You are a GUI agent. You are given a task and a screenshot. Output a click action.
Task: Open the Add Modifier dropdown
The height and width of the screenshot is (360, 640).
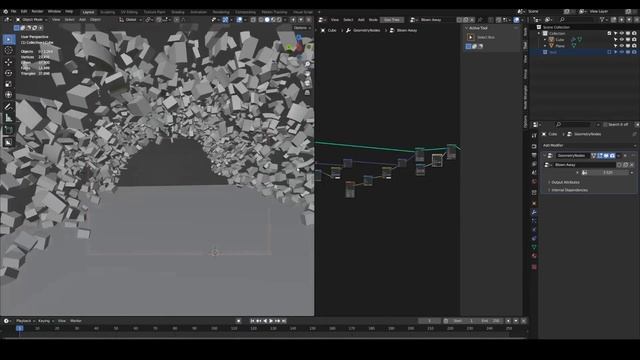[x=589, y=145]
